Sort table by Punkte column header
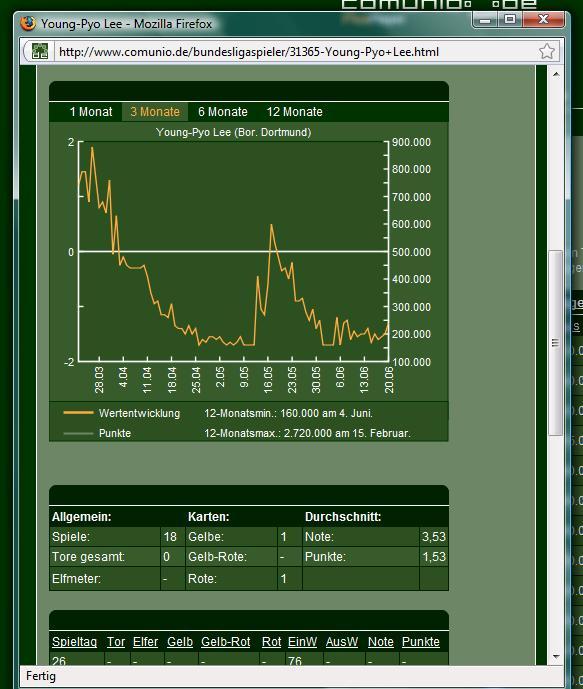 [x=420, y=642]
